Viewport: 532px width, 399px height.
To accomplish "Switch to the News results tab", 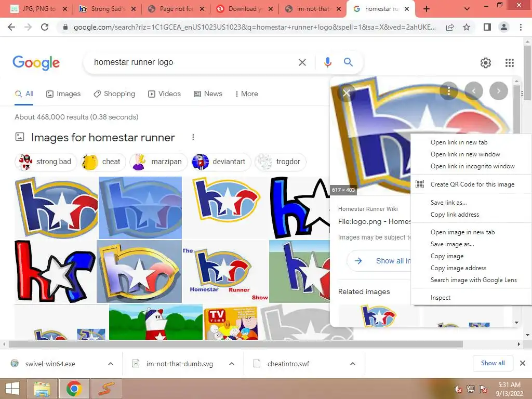I will [208, 94].
